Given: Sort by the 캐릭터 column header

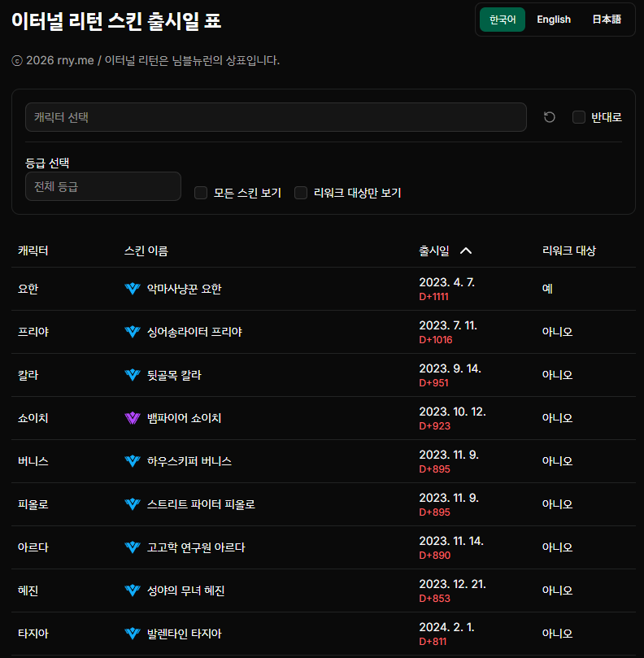Looking at the screenshot, I should pyautogui.click(x=33, y=251).
